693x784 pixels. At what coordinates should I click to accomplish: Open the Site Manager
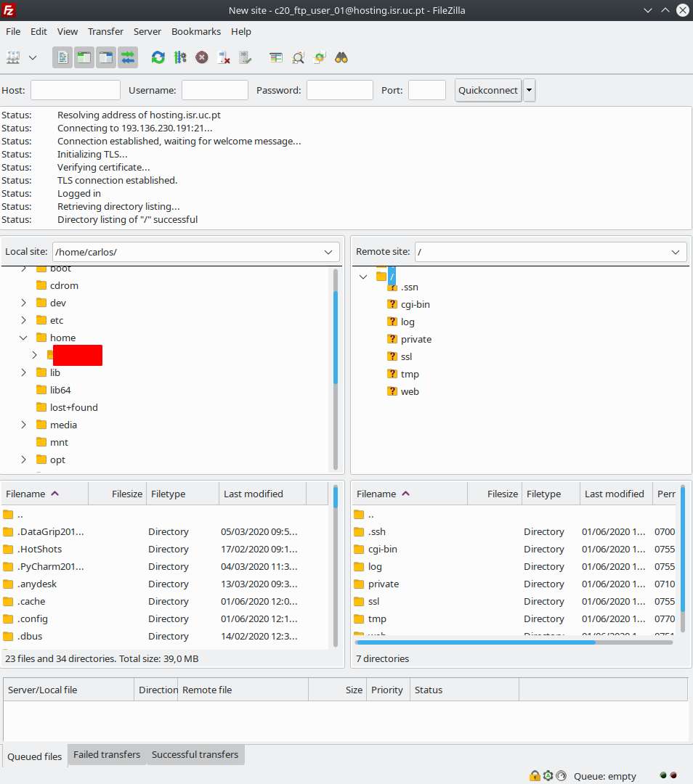point(13,57)
